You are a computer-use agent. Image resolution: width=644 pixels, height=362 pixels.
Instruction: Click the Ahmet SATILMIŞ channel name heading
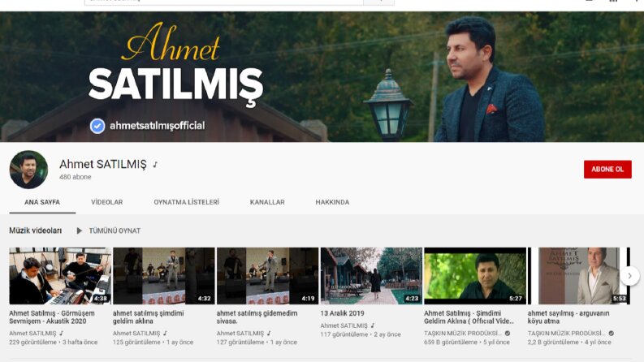(x=103, y=164)
